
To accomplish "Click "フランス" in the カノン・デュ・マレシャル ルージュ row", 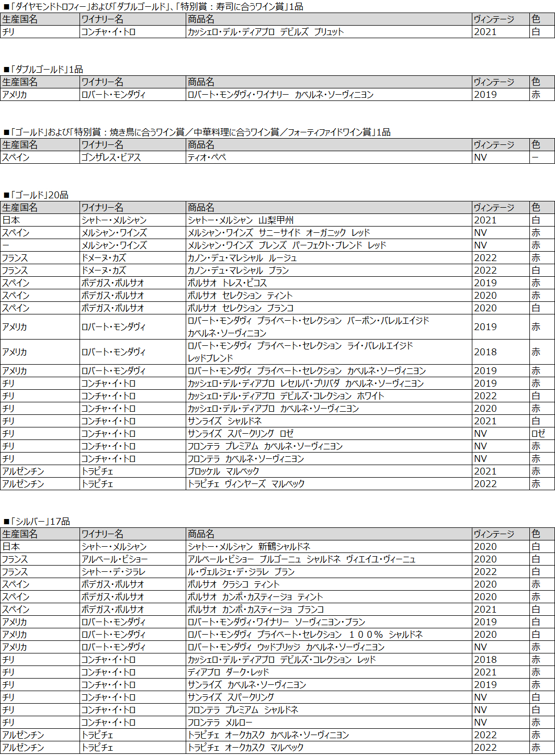I will [x=15, y=258].
